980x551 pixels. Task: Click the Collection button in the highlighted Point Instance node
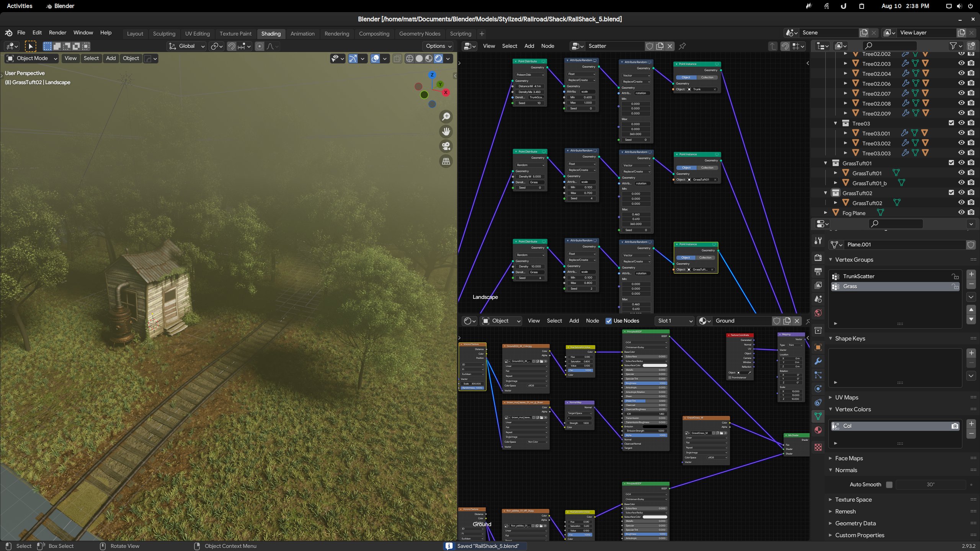tap(705, 258)
